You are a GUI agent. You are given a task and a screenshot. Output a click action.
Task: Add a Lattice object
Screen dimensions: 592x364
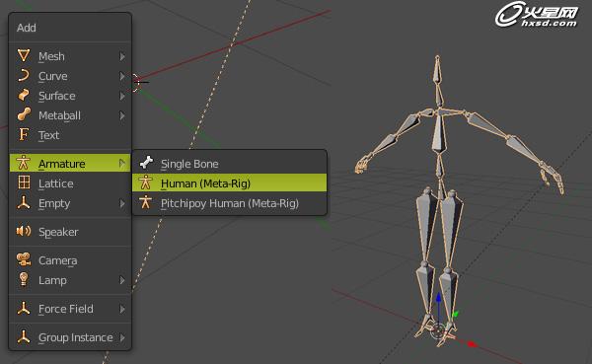pos(70,183)
